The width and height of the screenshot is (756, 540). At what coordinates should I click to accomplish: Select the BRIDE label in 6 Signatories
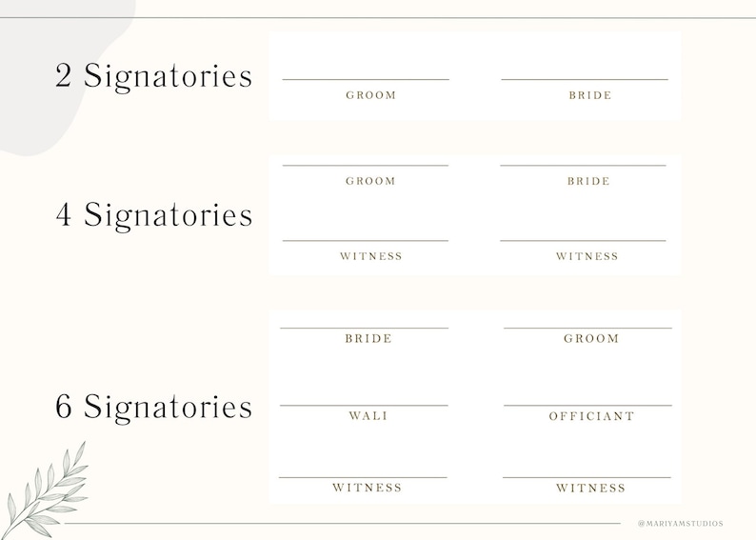tap(368, 338)
